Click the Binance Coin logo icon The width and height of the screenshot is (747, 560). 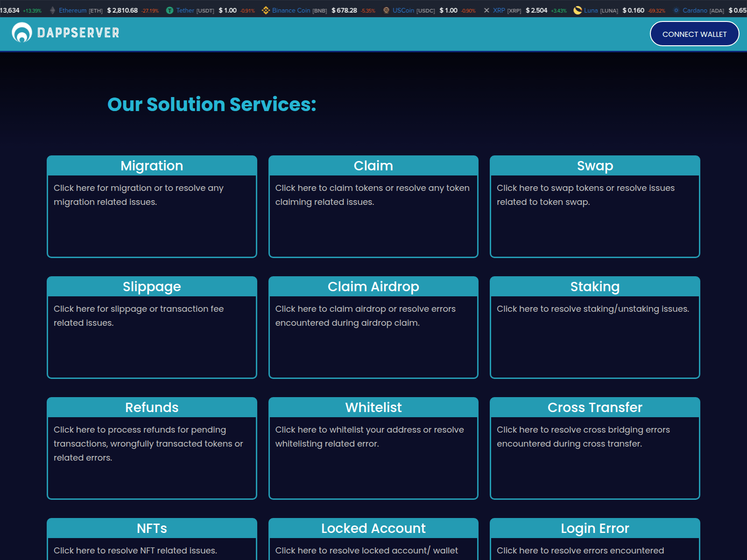pyautogui.click(x=266, y=10)
